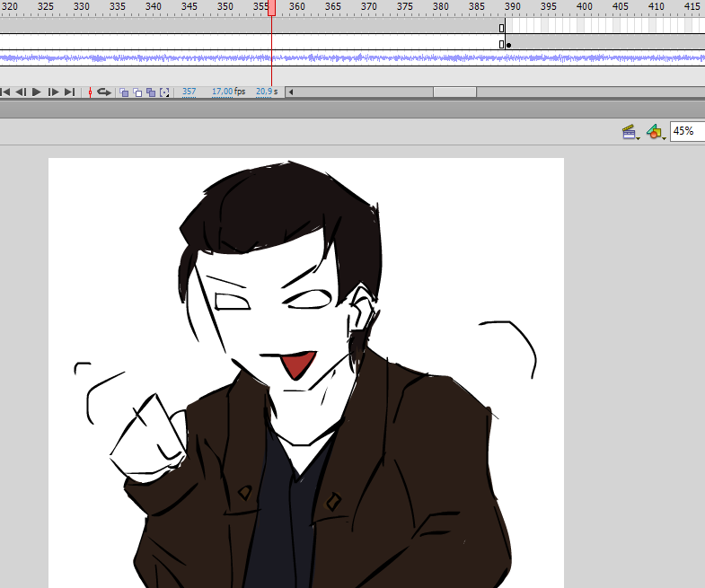The width and height of the screenshot is (705, 588).
Task: Click Edit Multiple Frames icon
Action: [x=151, y=92]
